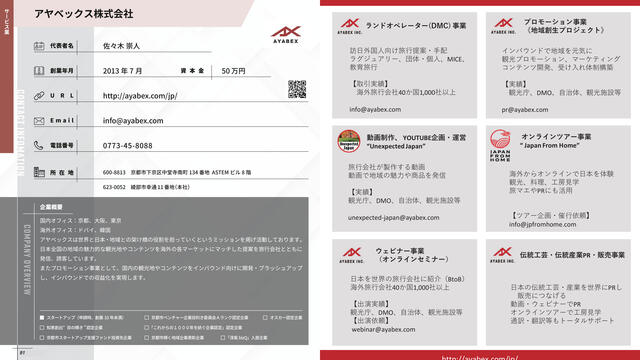Click the unexpected-japan@ayabex.com email address

[394, 218]
